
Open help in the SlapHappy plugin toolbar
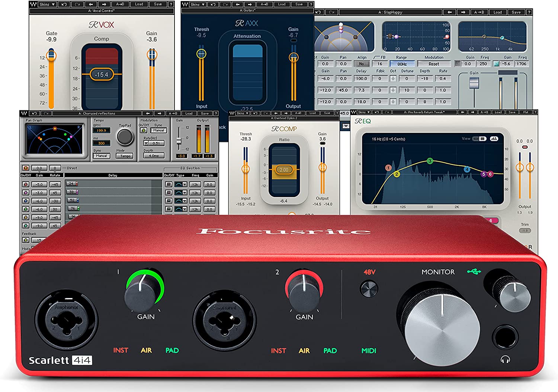(529, 12)
